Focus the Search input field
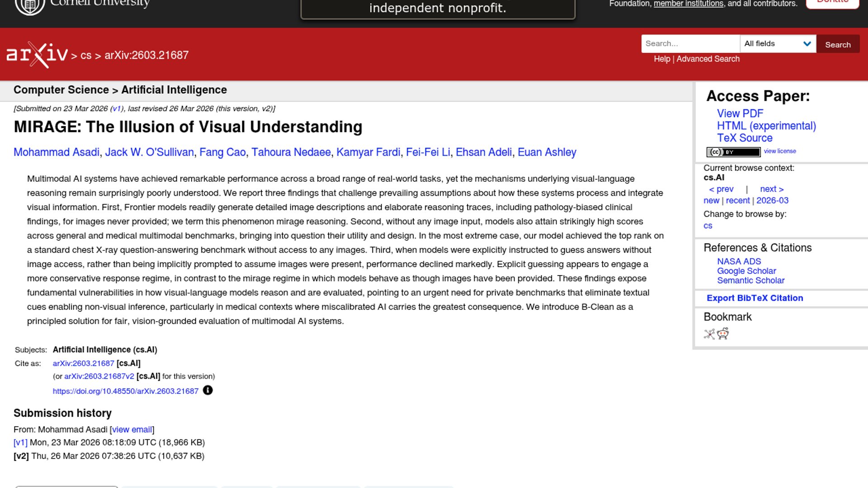Viewport: 868px width, 488px height. point(690,44)
